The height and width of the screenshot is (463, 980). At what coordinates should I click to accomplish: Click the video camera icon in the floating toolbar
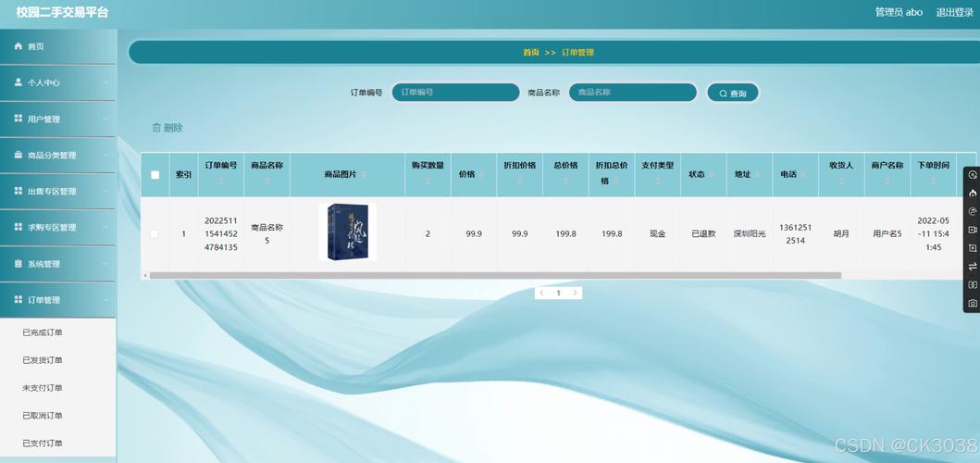[x=972, y=230]
